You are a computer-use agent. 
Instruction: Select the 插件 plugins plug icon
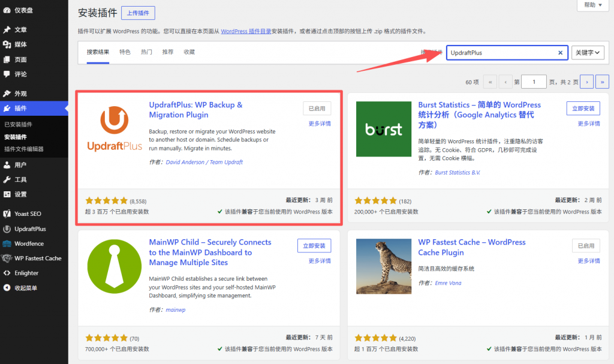[7, 108]
